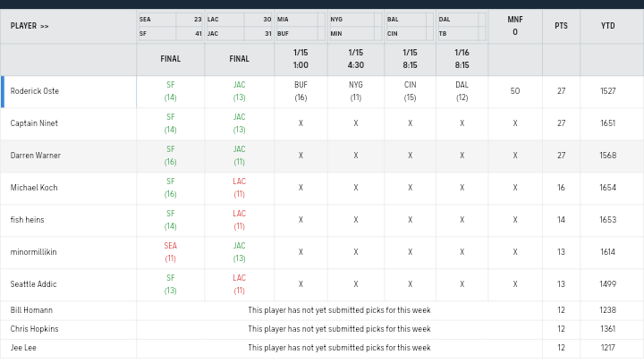This screenshot has height=363, width=644.
Task: Click Bill Homann's player name
Action: click(x=31, y=310)
